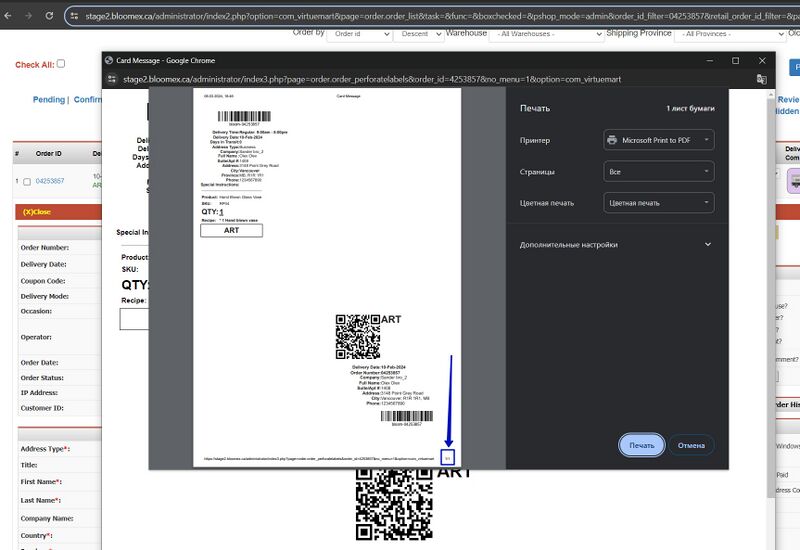
Task: Switch to the Confirmed filter tab
Action: tap(88, 99)
